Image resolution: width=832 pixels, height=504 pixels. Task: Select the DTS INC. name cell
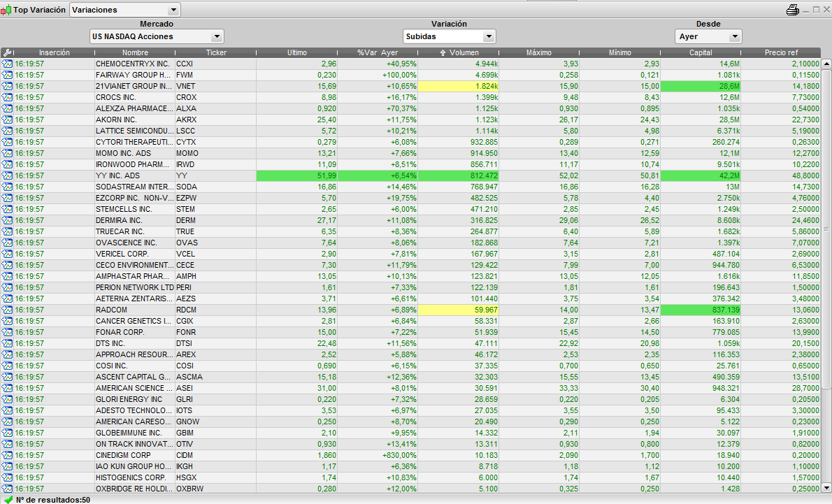[135, 343]
